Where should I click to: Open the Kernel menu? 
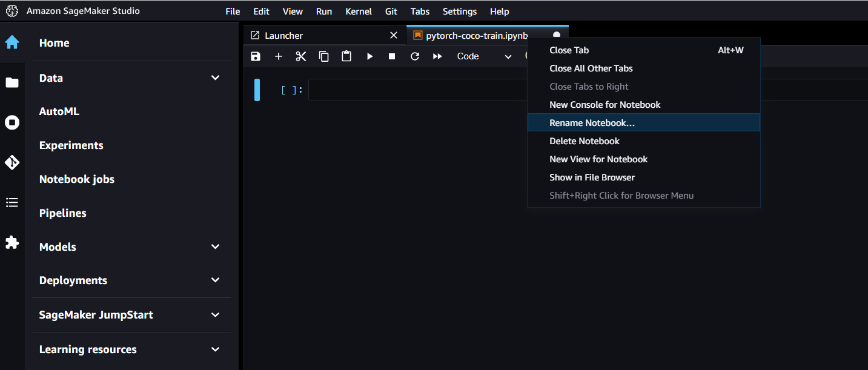pos(359,12)
